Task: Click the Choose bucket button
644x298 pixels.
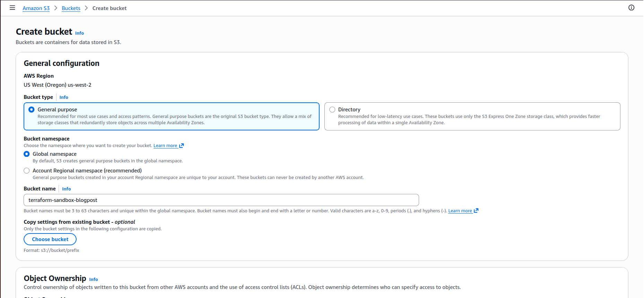Action: [x=50, y=239]
